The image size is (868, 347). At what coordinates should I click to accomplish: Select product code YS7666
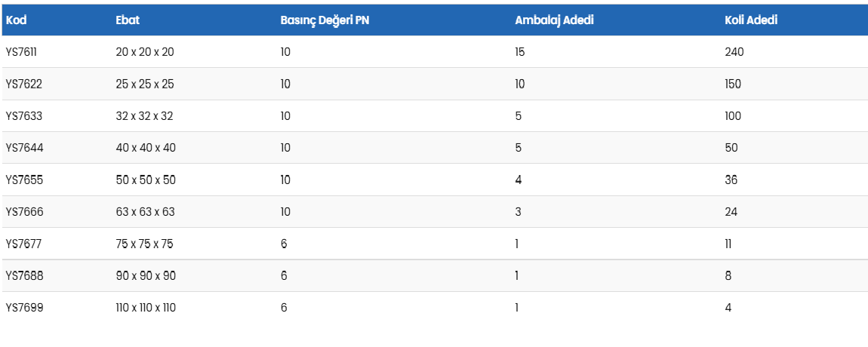tap(24, 212)
